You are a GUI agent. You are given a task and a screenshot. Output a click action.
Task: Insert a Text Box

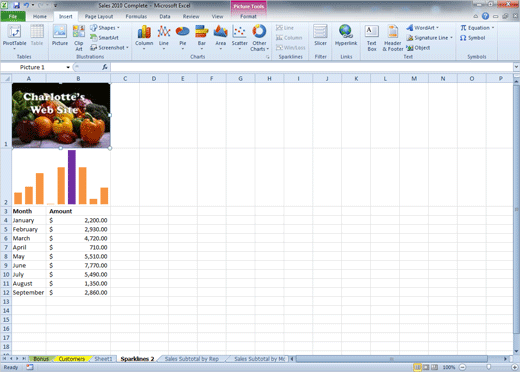point(372,38)
